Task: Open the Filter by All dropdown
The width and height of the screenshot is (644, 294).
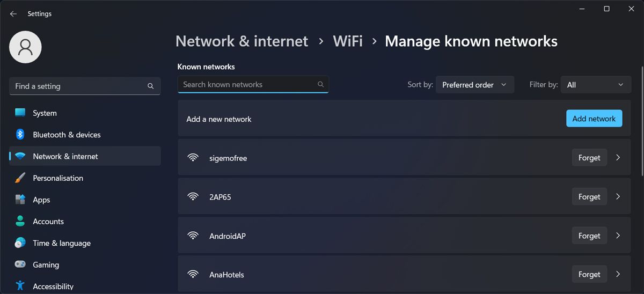Action: click(596, 85)
